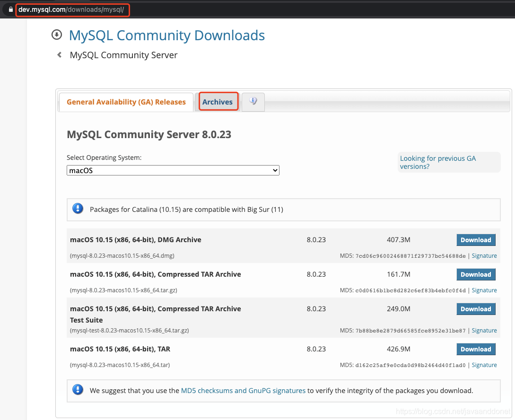Click the padlock icon in address bar
Viewport: 515px width, 420px height.
pyautogui.click(x=11, y=9)
